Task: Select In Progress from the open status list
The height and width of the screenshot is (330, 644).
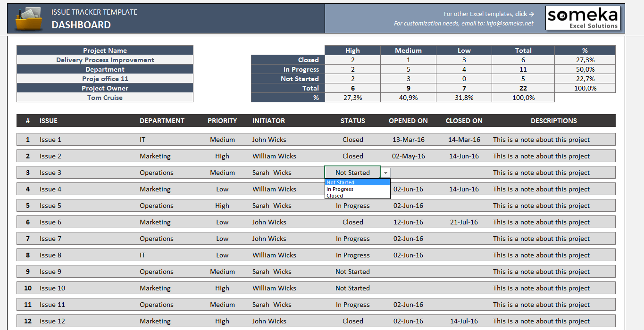Action: (x=341, y=189)
